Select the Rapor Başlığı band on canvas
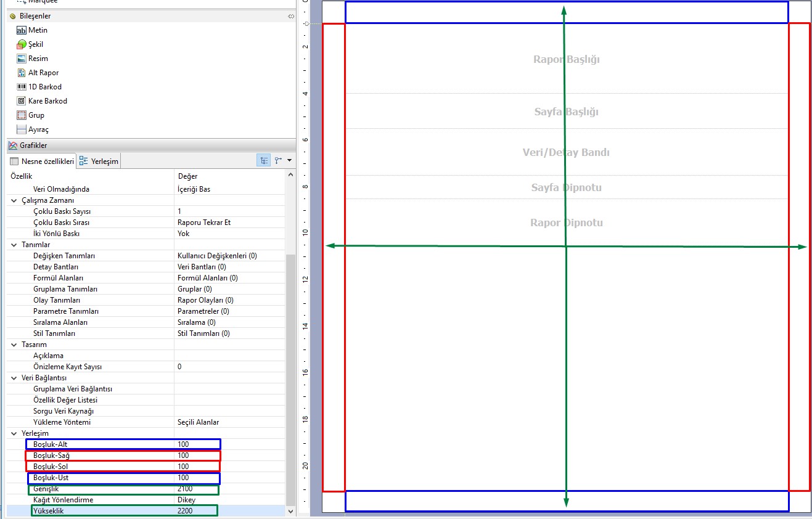812x519 pixels. pyautogui.click(x=566, y=60)
